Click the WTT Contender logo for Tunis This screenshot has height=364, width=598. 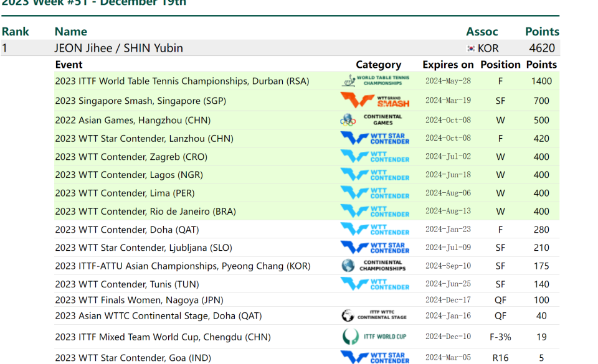click(x=375, y=284)
